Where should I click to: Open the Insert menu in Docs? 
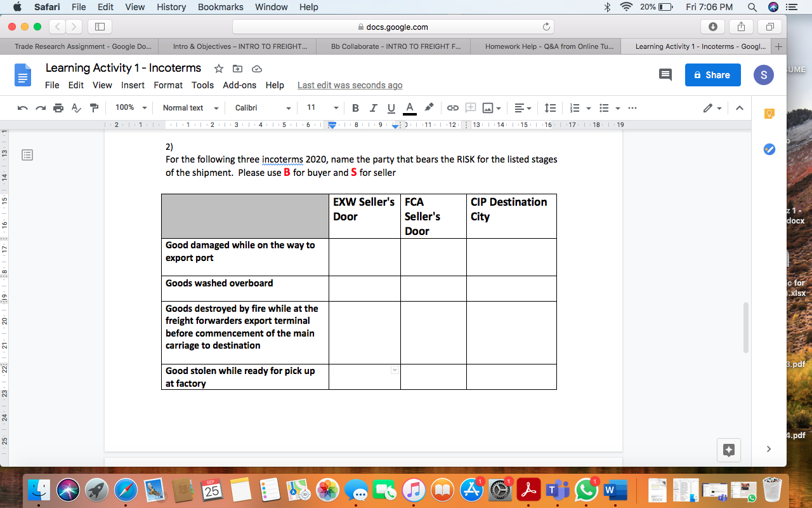(133, 85)
